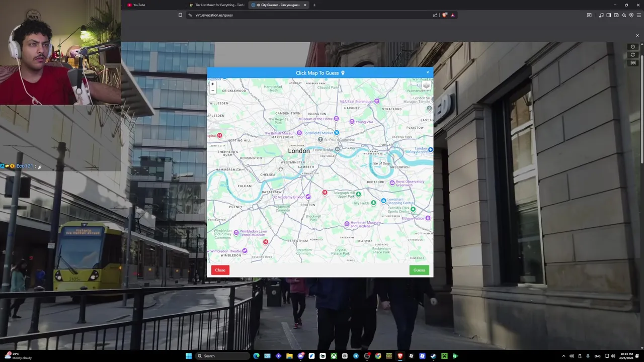Click the taskbar Search box
The image size is (644, 362).
[222, 356]
